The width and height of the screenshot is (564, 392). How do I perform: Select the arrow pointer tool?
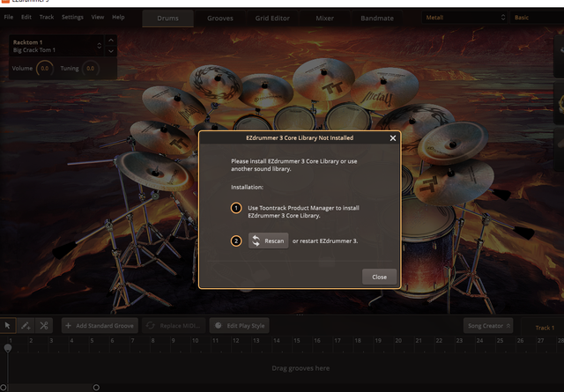[x=8, y=325]
